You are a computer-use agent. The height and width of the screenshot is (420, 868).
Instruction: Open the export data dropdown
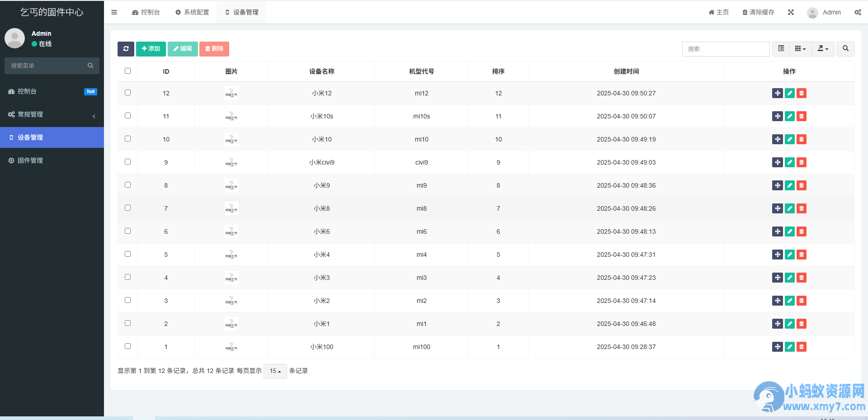823,49
